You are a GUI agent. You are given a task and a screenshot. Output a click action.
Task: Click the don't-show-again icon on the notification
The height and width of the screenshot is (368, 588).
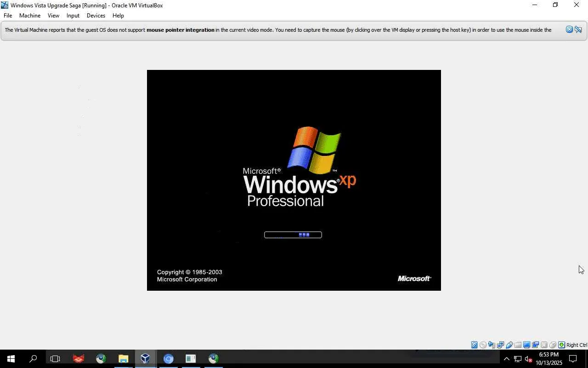coord(578,29)
